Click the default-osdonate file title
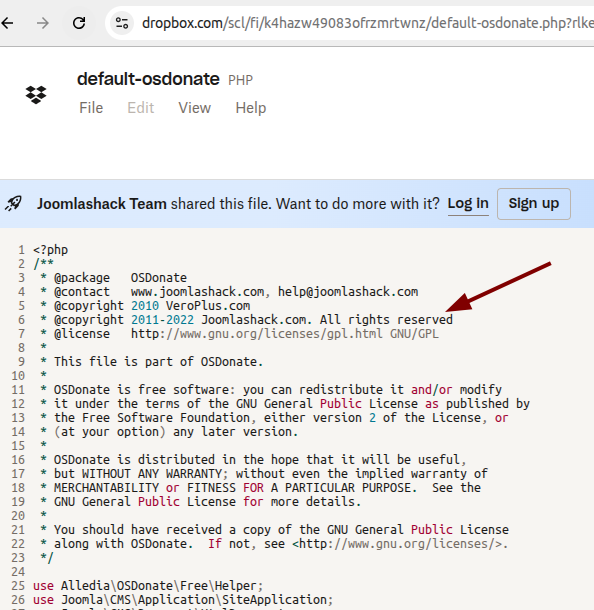 click(148, 79)
